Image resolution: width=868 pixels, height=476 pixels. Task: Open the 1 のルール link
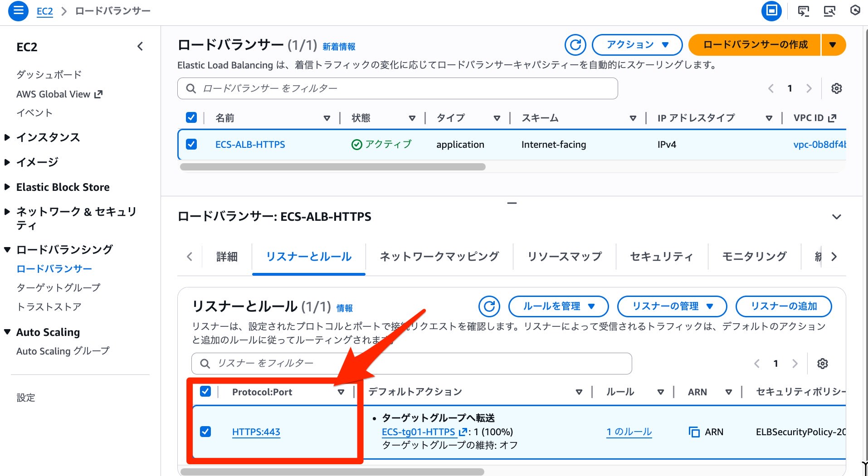point(629,432)
